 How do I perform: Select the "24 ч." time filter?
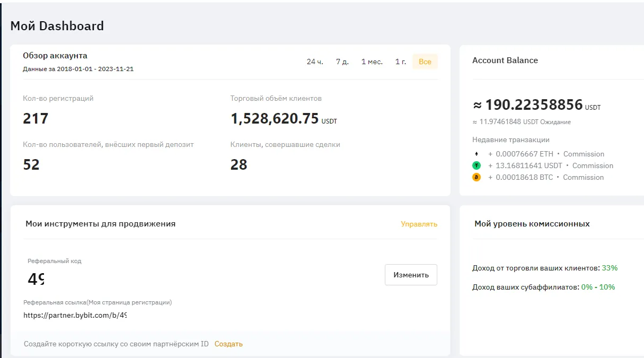[x=314, y=61]
